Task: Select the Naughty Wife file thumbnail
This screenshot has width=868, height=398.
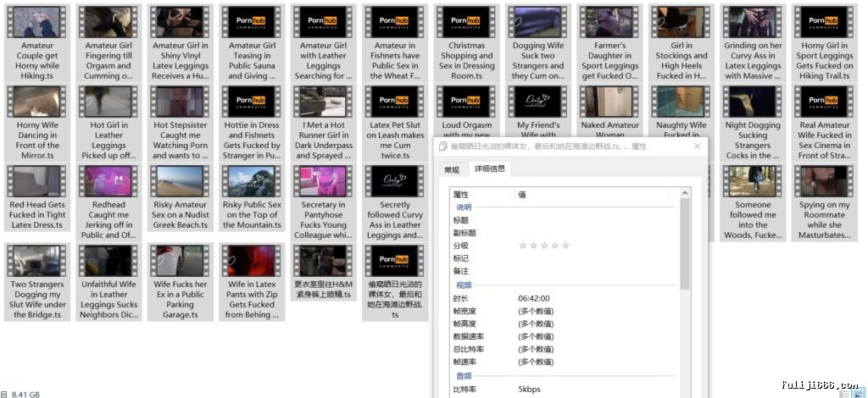Action: (x=681, y=102)
